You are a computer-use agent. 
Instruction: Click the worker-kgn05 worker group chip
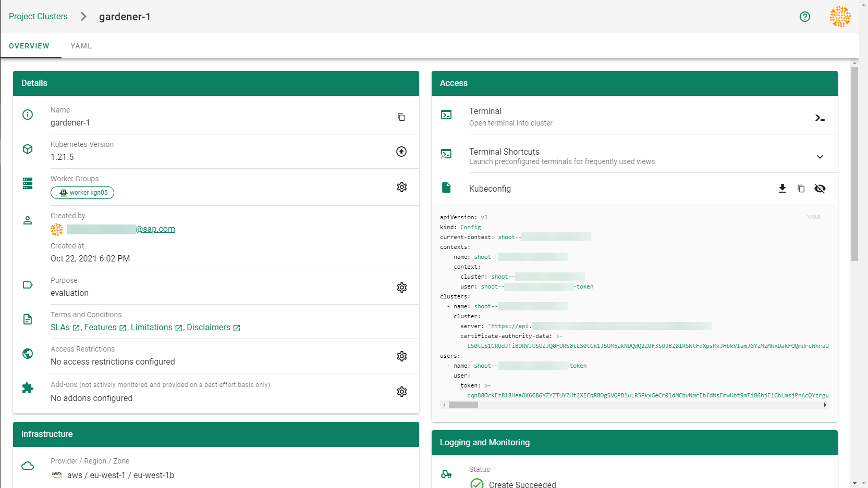pos(82,193)
